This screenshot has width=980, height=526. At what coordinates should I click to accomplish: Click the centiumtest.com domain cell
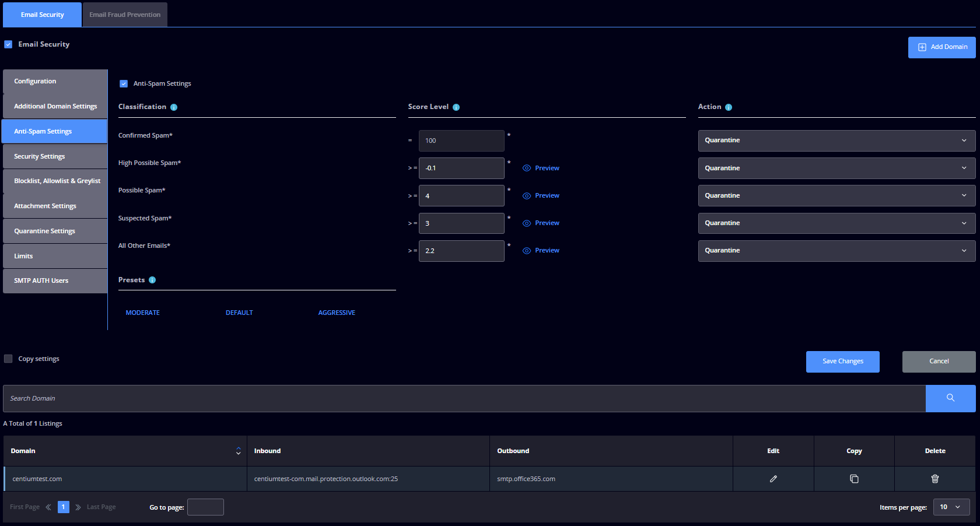125,479
